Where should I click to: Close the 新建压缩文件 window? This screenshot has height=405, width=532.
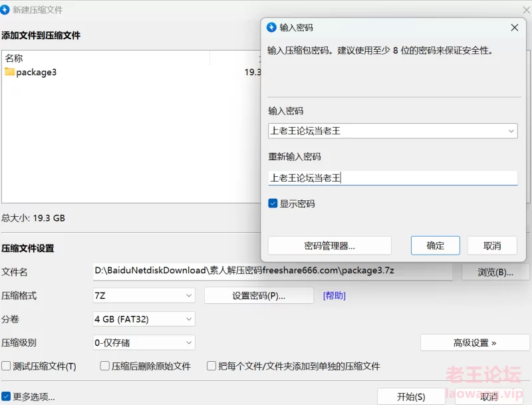click(527, 10)
